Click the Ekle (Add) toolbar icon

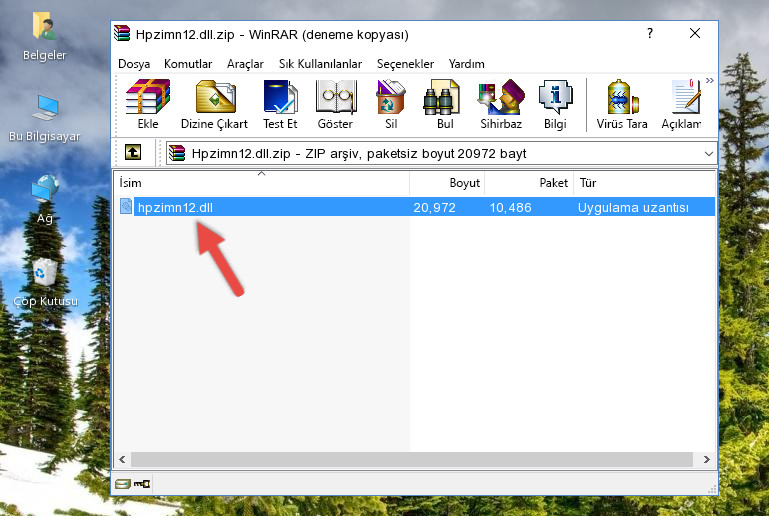[x=148, y=104]
